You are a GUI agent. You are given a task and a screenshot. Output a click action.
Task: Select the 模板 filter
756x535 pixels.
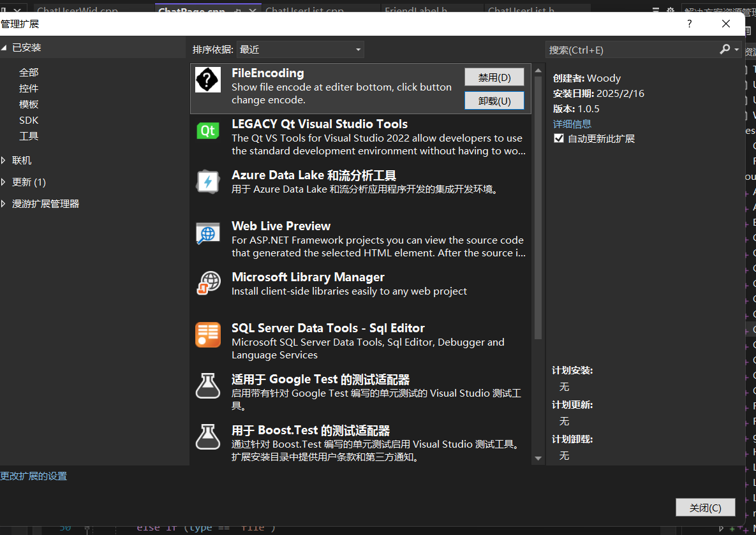29,104
